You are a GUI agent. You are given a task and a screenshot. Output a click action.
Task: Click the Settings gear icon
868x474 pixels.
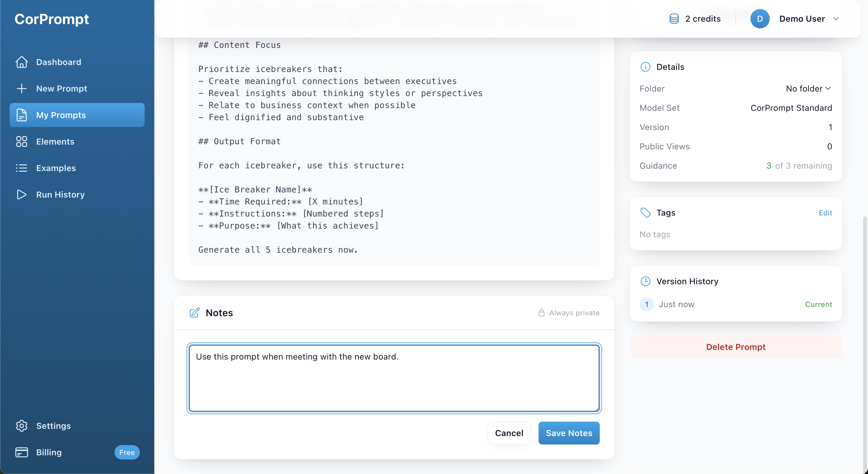pos(22,426)
